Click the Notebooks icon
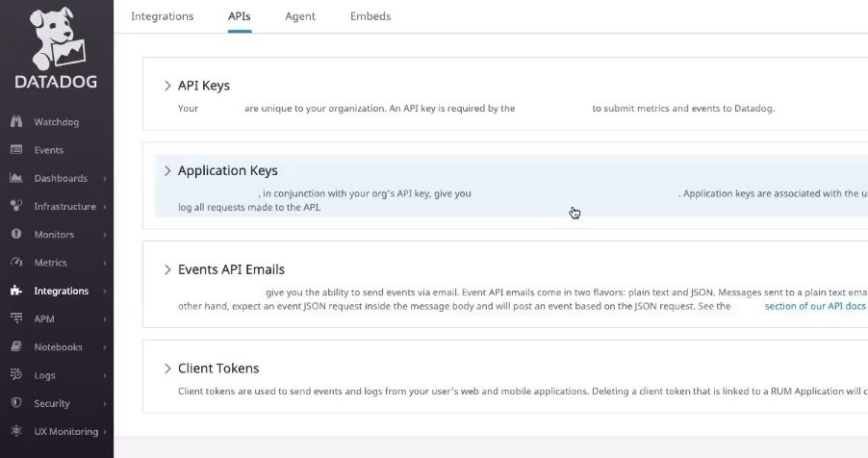 point(16,346)
